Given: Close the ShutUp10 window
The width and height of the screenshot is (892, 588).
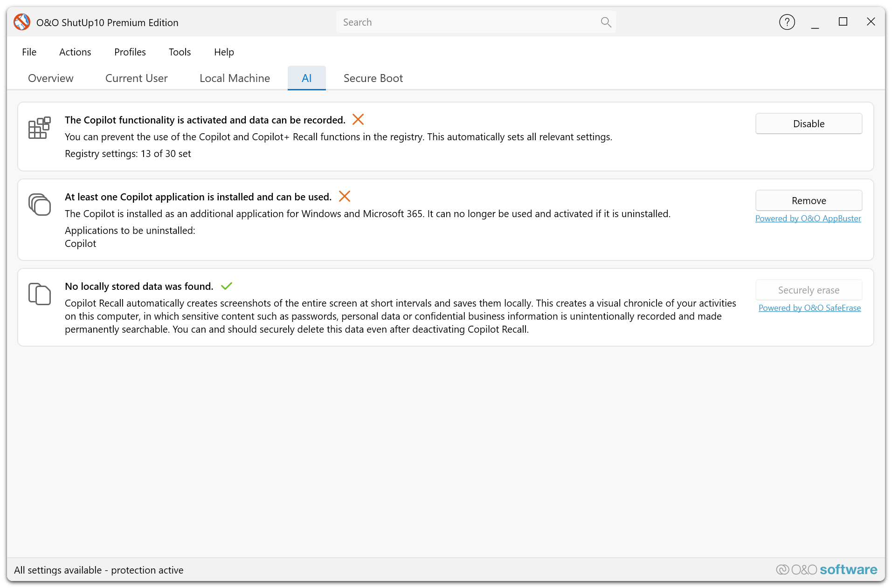Looking at the screenshot, I should (x=871, y=22).
